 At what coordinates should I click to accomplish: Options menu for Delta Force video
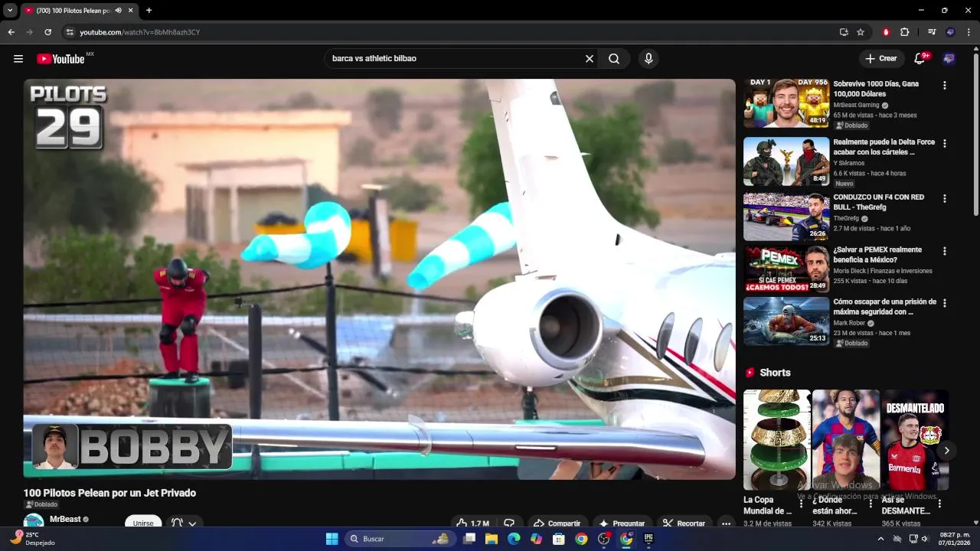click(x=944, y=144)
